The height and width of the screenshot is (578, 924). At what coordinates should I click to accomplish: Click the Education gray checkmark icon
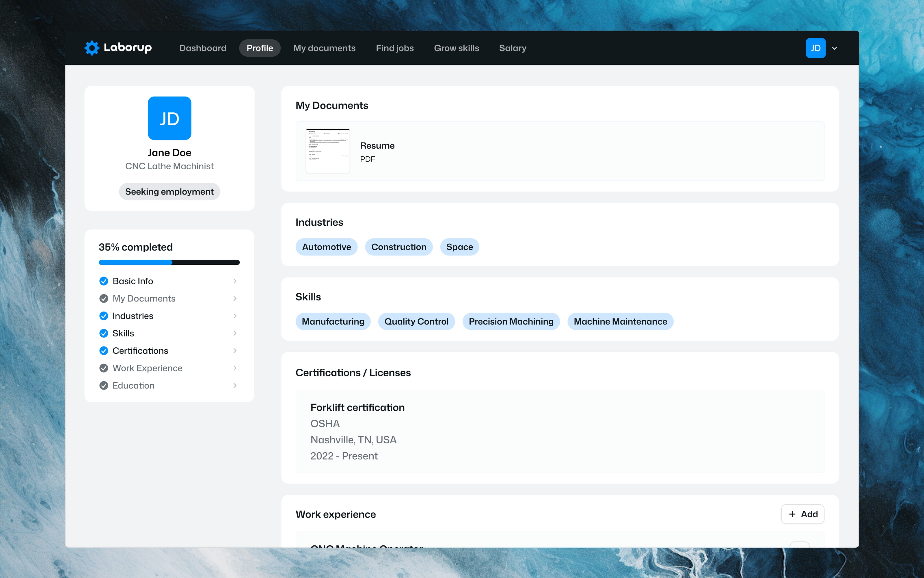[x=103, y=385]
